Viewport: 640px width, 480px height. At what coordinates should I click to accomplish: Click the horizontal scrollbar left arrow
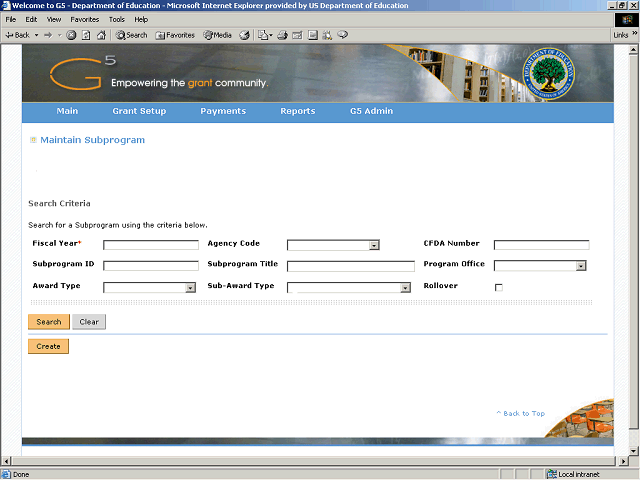point(6,461)
